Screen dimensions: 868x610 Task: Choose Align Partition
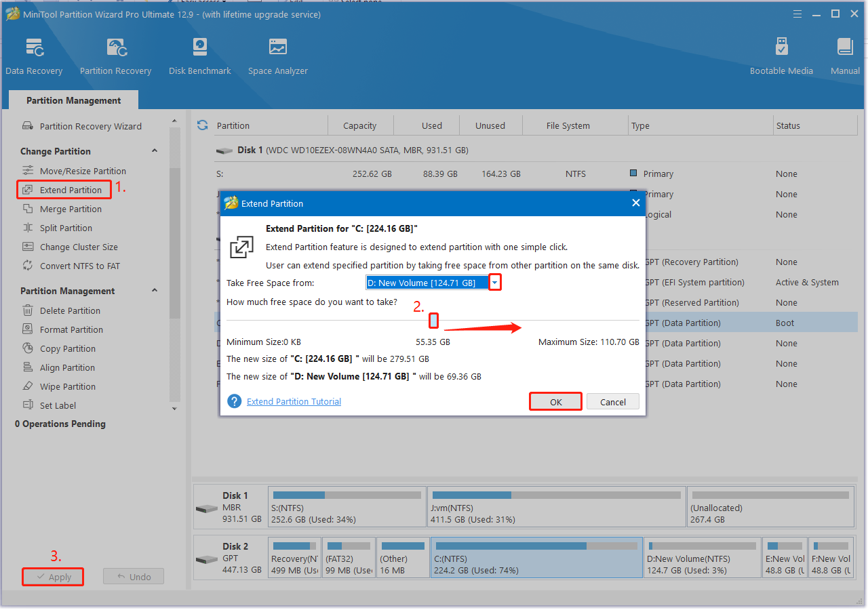[x=58, y=367]
